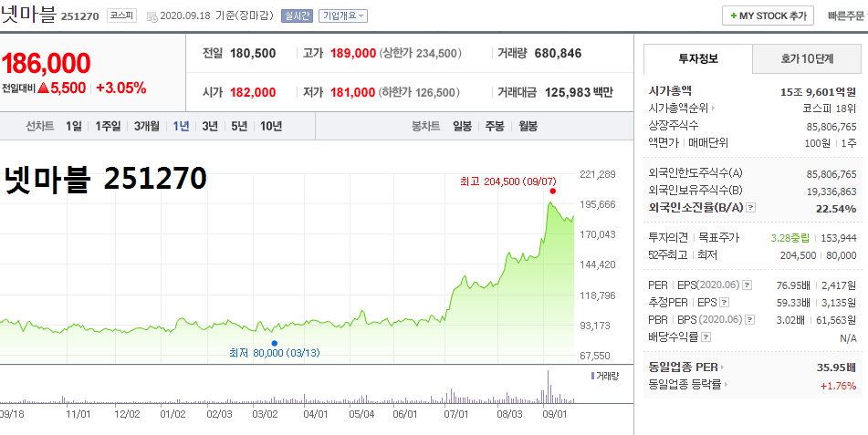
Task: Click the 전일 value 180,500
Action: point(253,53)
